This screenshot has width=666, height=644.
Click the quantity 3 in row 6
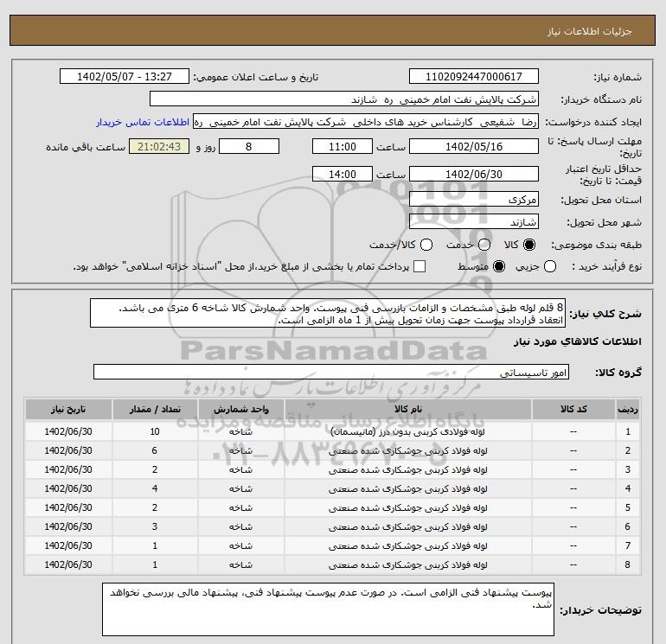(155, 526)
